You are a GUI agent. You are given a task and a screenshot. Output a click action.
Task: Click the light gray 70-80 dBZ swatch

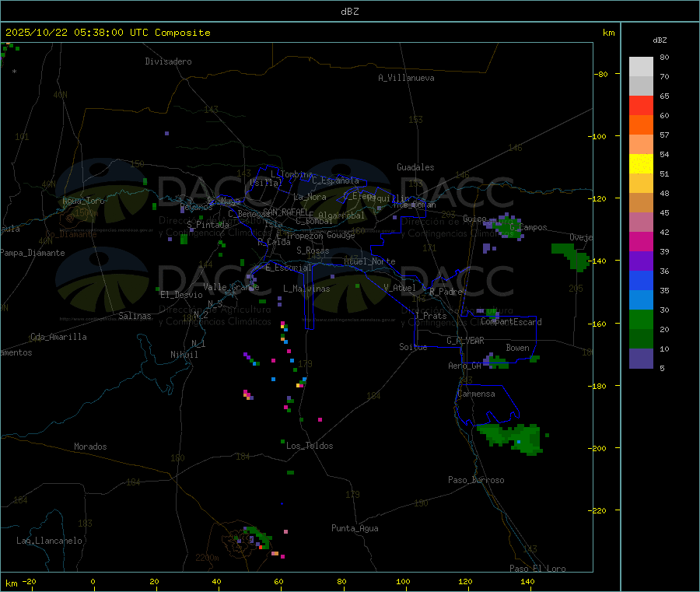tap(641, 67)
